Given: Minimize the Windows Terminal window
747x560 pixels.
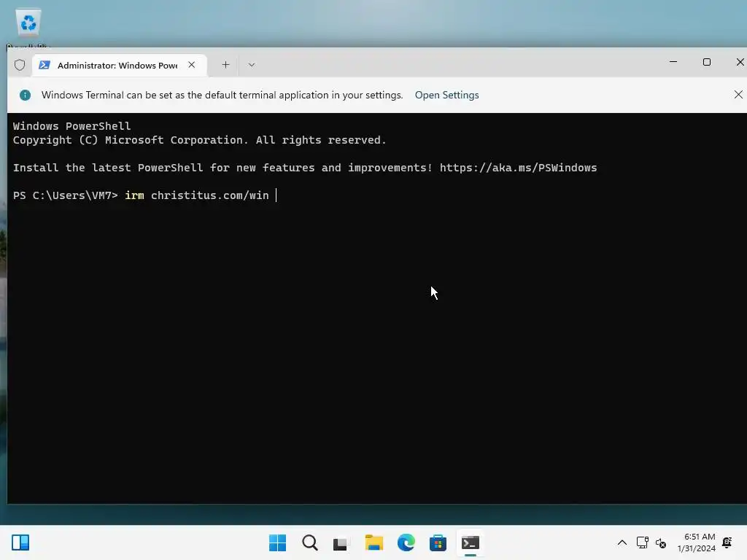Looking at the screenshot, I should click(673, 62).
